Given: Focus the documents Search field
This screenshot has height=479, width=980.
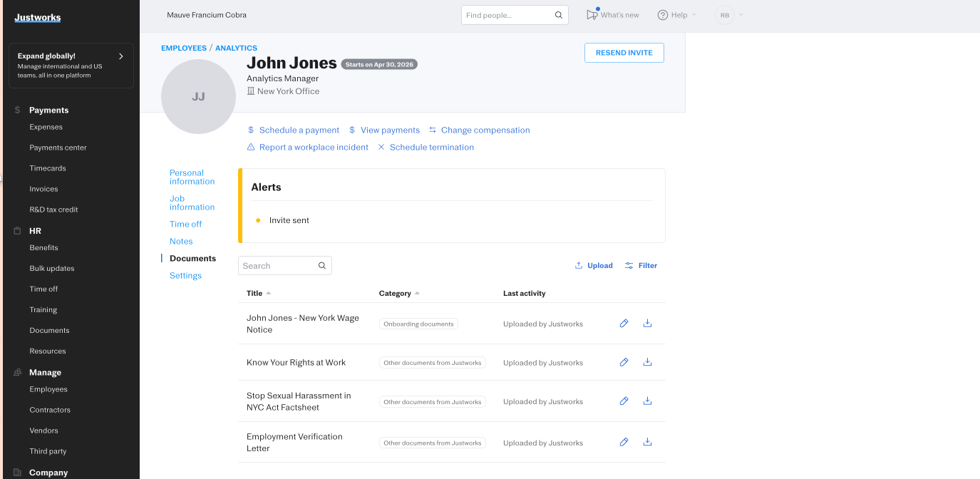Looking at the screenshot, I should point(278,266).
